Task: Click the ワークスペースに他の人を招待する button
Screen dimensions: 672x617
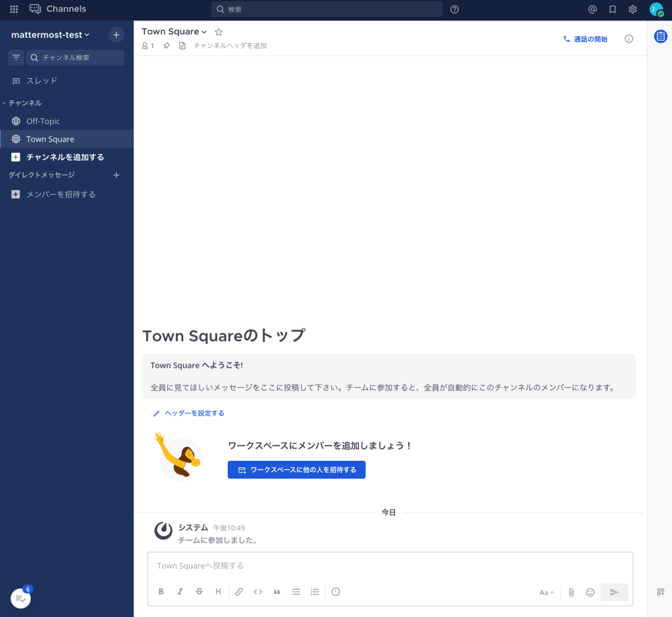Action: coord(296,470)
